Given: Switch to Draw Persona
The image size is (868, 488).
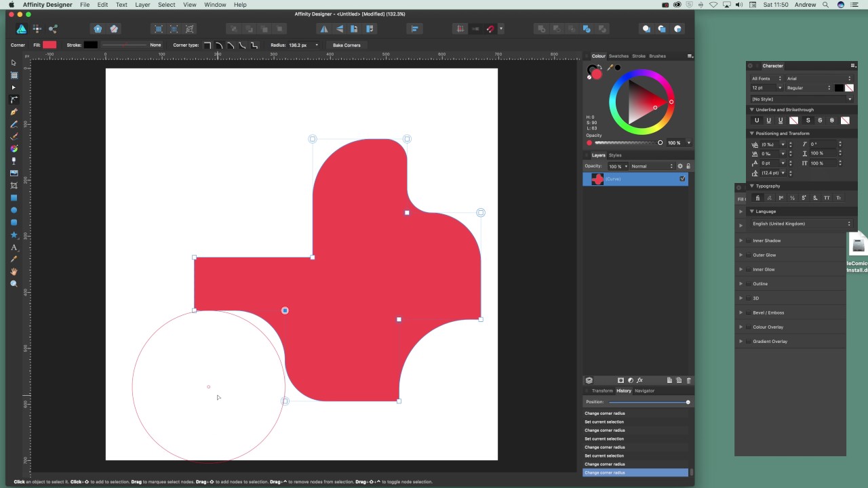Looking at the screenshot, I should click(x=22, y=28).
